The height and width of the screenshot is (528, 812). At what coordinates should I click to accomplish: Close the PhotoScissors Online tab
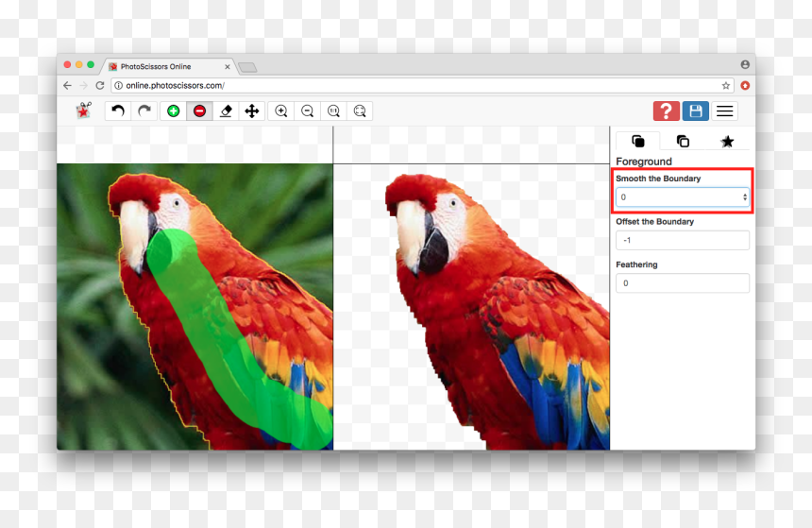(228, 67)
